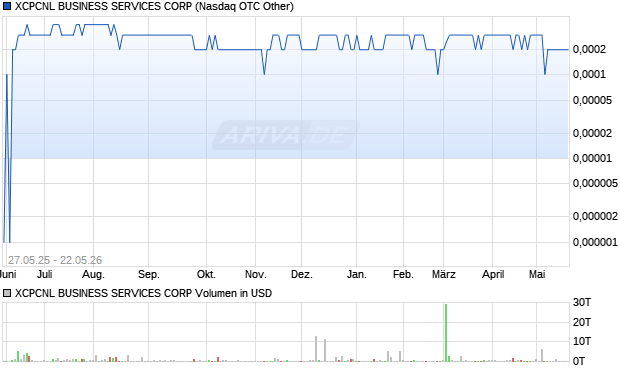Screen dimensions: 620x371
Task: Click the 0,000002 price axis label
Action: pyautogui.click(x=595, y=216)
